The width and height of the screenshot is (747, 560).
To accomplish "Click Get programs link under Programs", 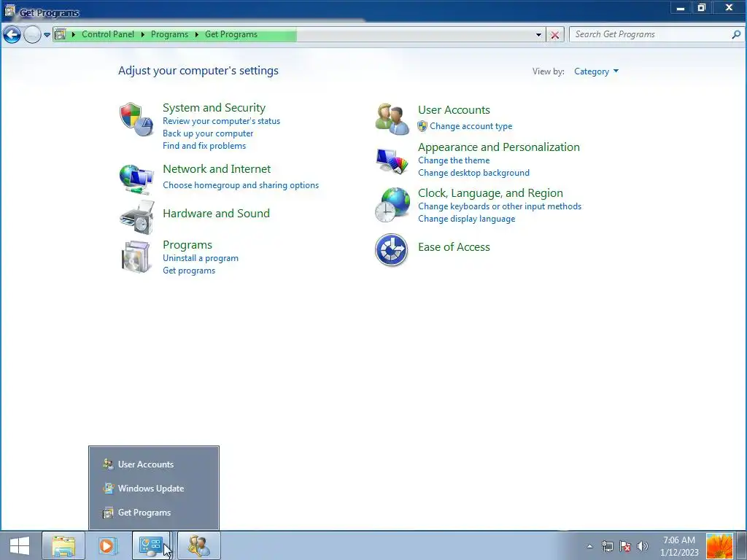I will click(x=189, y=271).
